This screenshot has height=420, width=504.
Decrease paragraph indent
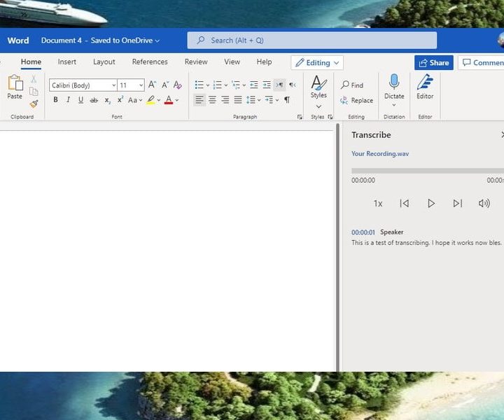click(253, 85)
